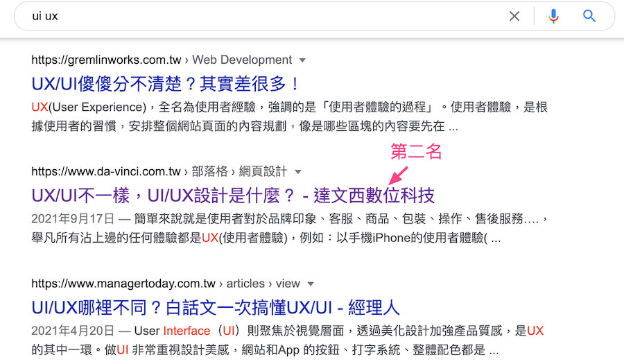
Task: Click the snippet line "舉凡所有沾上邊的任何體驗都是UX"
Action: tap(125, 238)
